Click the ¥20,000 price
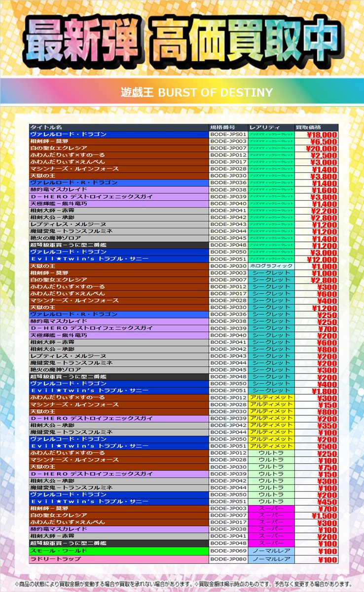The width and height of the screenshot is (364, 592). [x=322, y=148]
